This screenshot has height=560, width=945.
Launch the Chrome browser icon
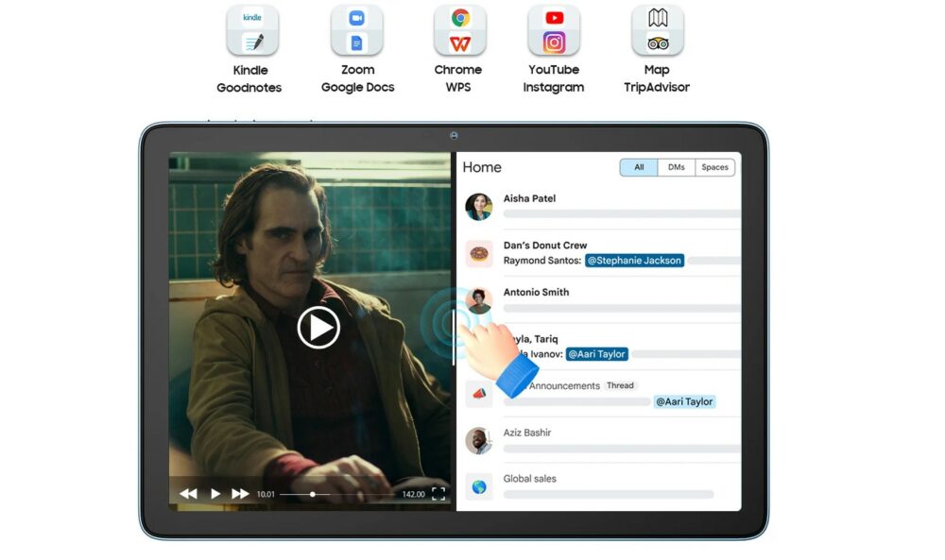tap(460, 18)
